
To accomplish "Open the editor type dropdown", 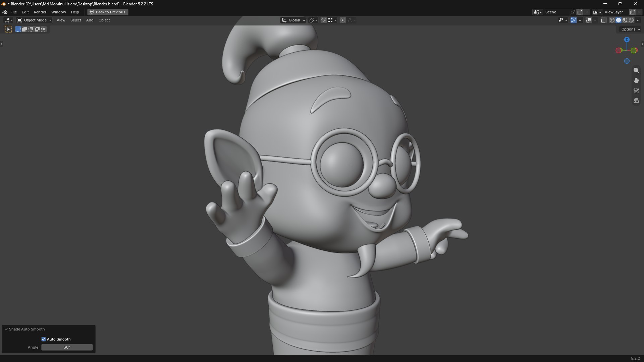I will (x=8, y=20).
